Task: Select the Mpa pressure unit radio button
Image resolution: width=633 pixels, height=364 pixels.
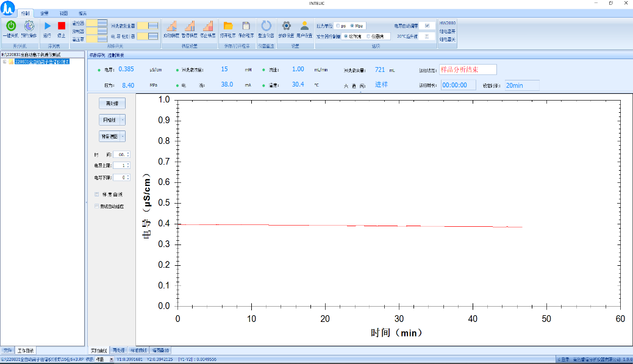Action: (x=352, y=26)
